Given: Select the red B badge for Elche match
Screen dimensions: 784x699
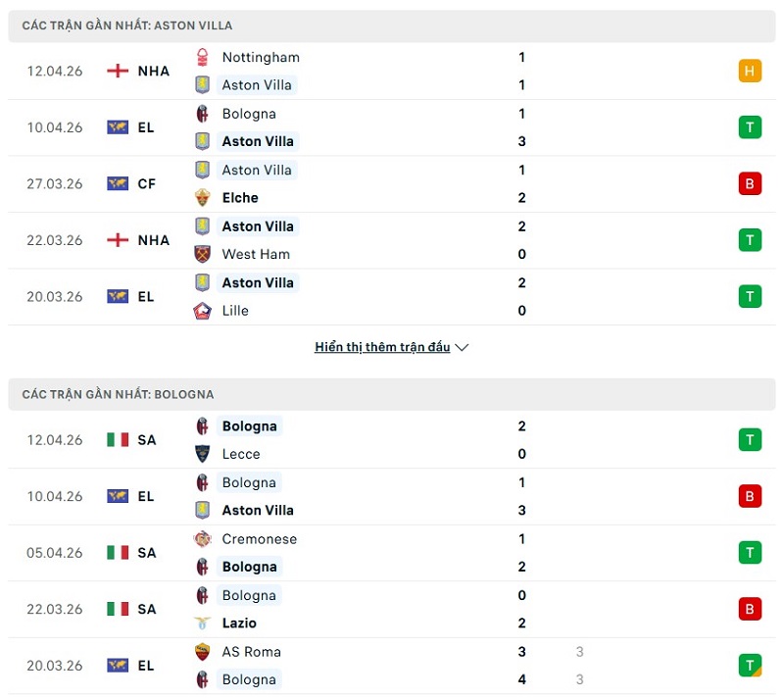Looking at the screenshot, I should [750, 182].
